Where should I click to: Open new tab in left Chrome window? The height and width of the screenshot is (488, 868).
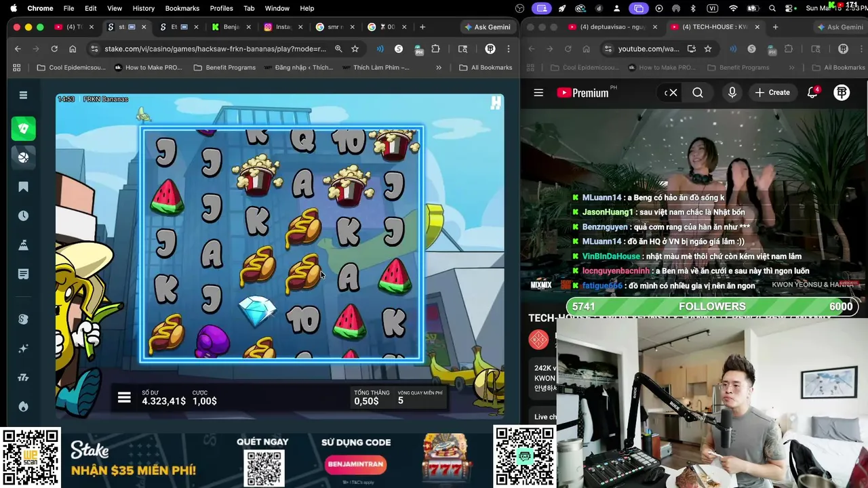click(422, 27)
